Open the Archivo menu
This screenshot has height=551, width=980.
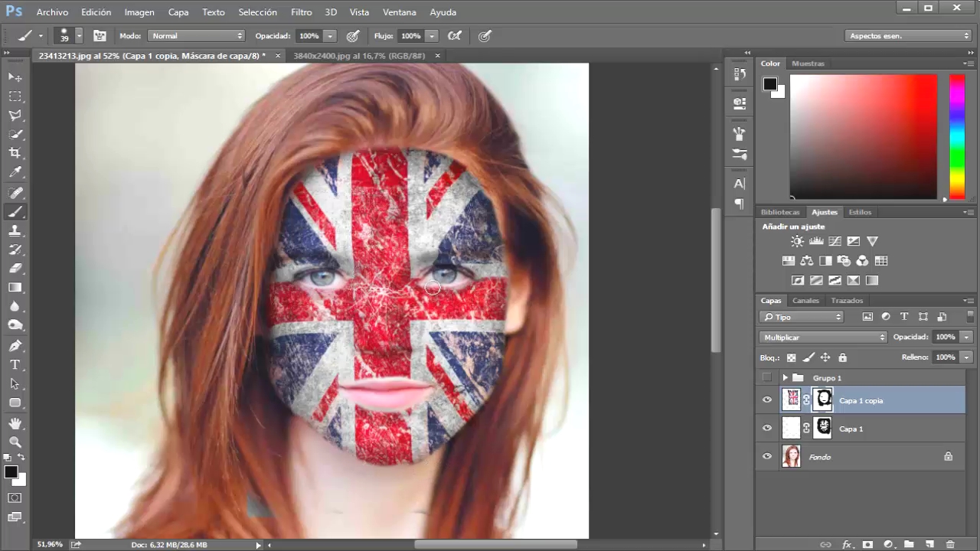[x=52, y=12]
